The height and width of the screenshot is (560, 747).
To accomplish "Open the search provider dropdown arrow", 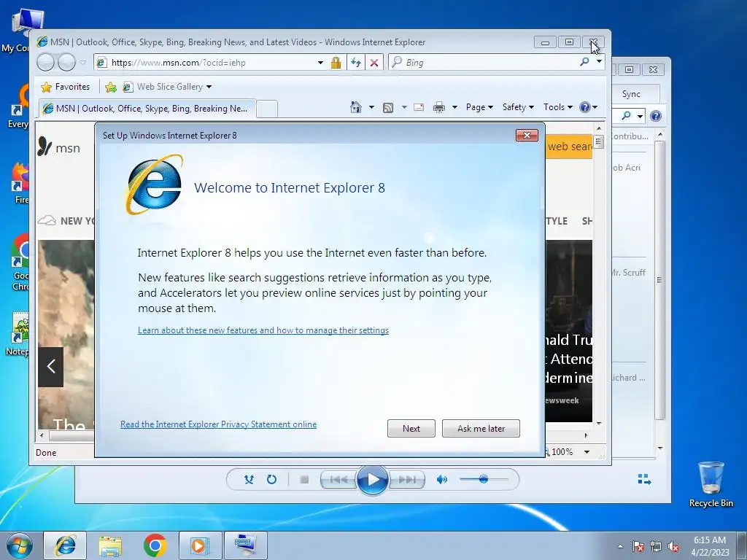I will click(x=599, y=61).
